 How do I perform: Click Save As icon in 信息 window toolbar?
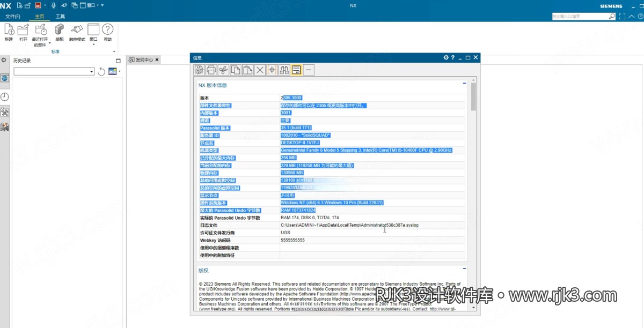(x=199, y=70)
